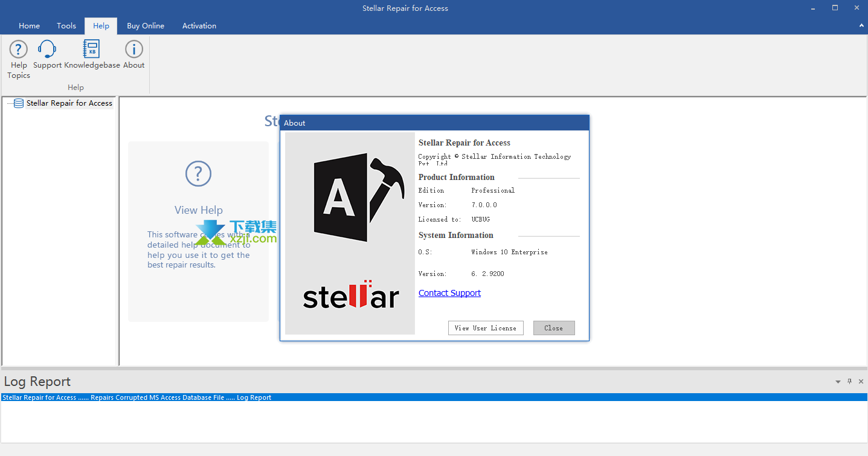
Task: Click the View User License button
Action: (486, 328)
